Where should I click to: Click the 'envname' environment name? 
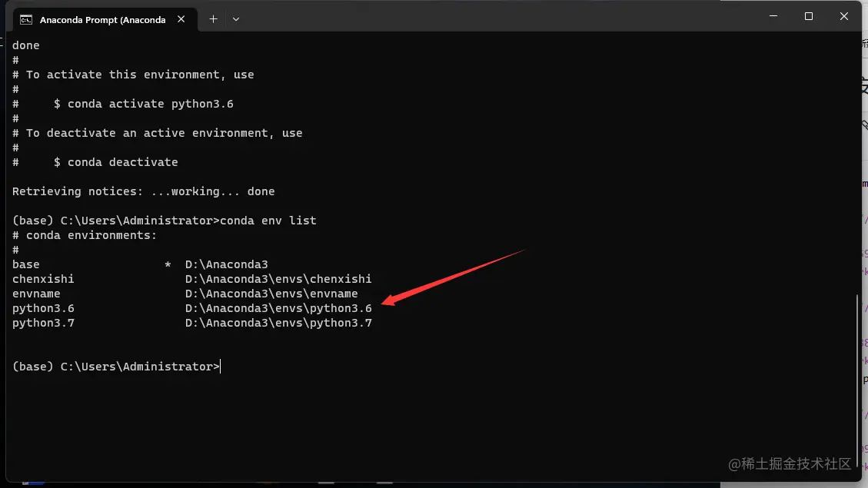36,294
